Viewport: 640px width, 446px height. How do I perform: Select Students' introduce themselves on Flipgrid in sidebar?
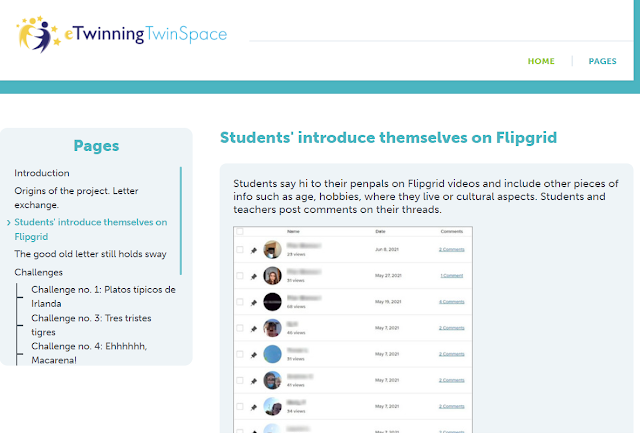91,229
